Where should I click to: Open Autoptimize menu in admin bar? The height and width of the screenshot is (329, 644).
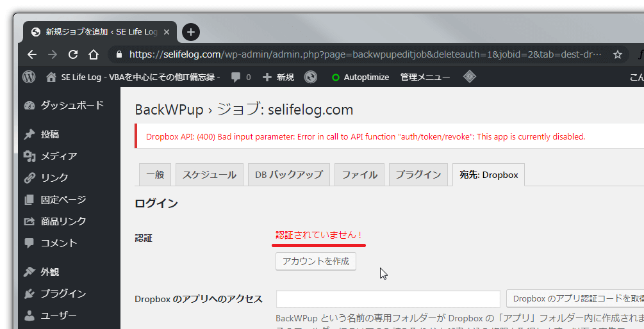point(359,77)
